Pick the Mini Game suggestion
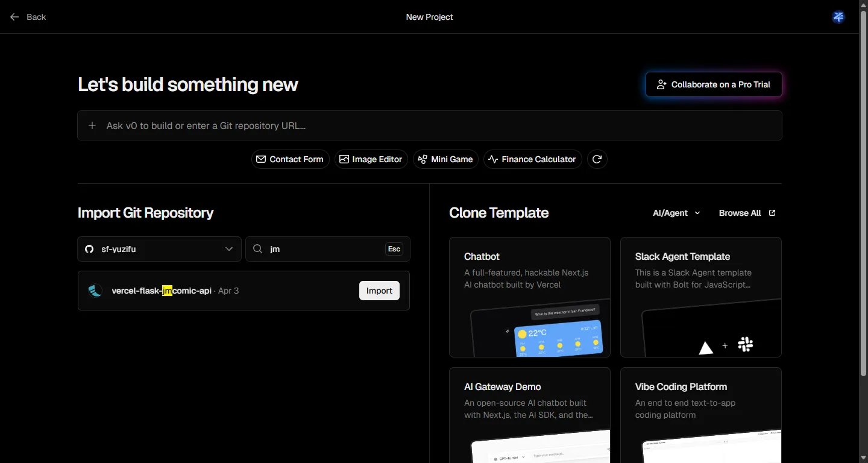Image resolution: width=868 pixels, height=463 pixels. [445, 159]
